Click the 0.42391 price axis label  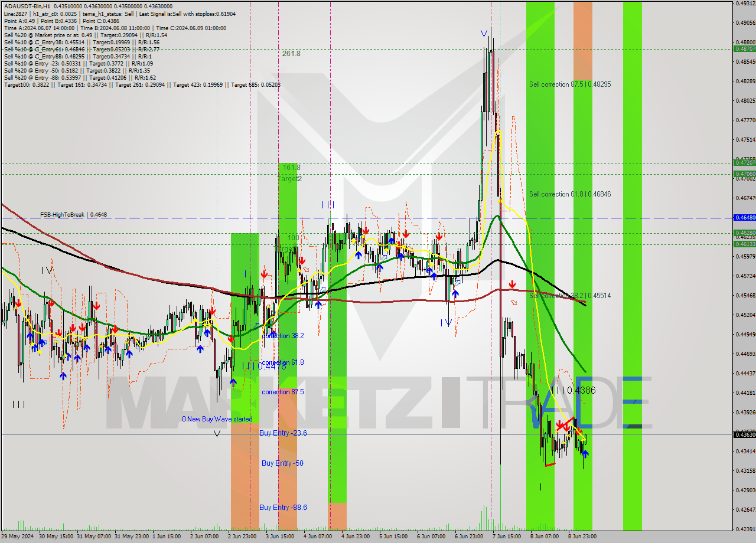(x=745, y=529)
